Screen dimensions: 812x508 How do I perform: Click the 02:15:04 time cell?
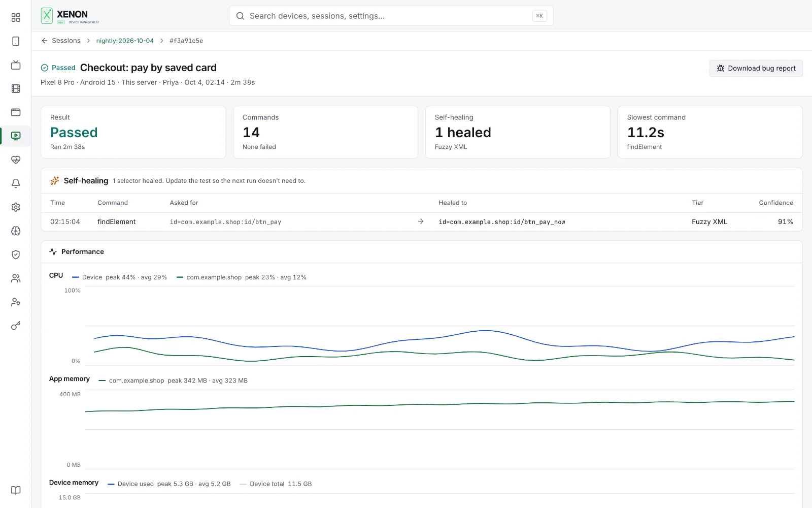[x=65, y=222]
